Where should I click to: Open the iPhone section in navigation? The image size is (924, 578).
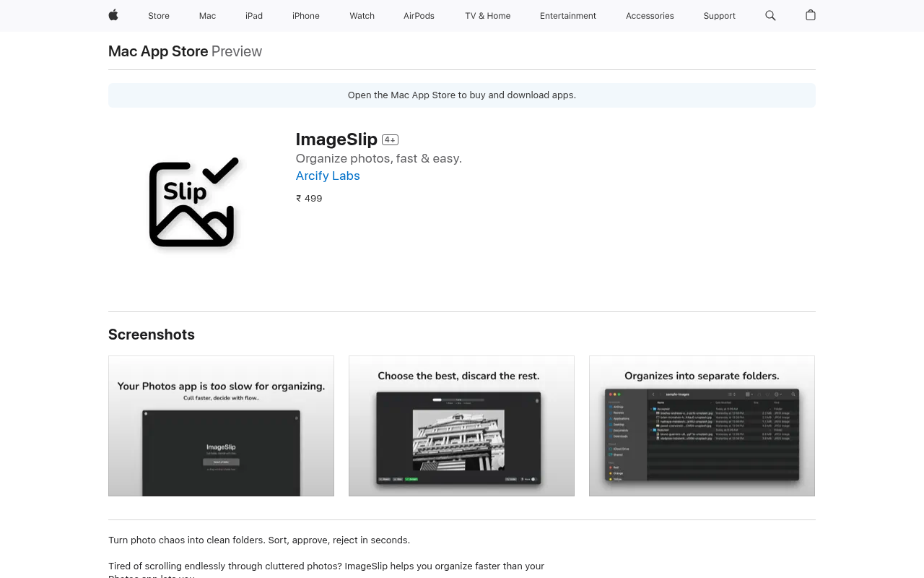click(x=305, y=16)
